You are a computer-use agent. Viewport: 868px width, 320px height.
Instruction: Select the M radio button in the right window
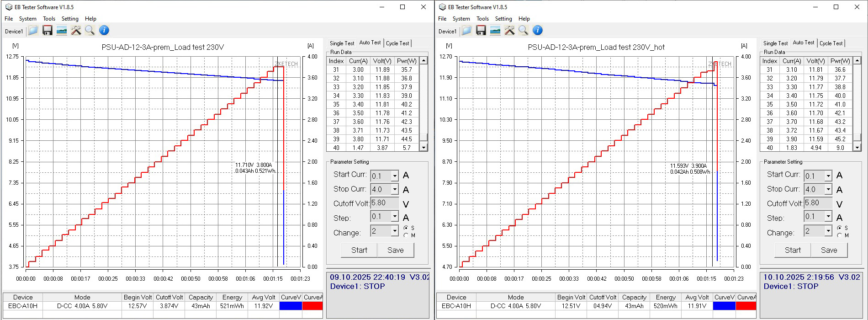tap(840, 235)
